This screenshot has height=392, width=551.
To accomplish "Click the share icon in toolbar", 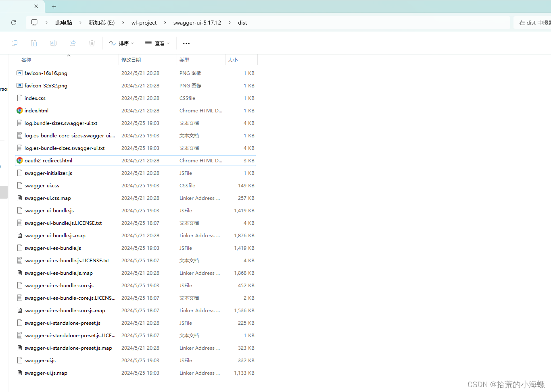I will pyautogui.click(x=73, y=43).
